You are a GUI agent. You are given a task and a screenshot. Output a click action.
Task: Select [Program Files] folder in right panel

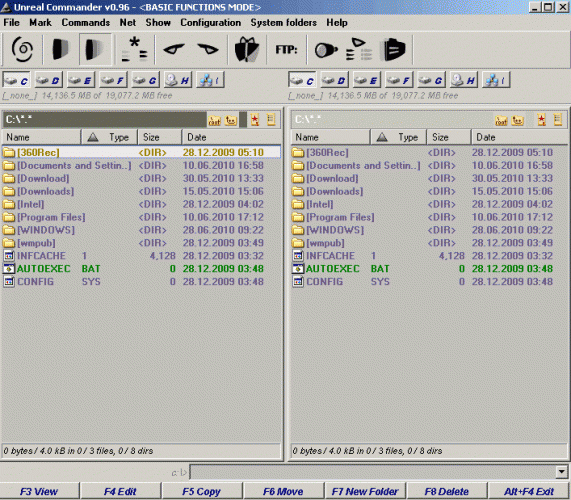tap(429, 217)
